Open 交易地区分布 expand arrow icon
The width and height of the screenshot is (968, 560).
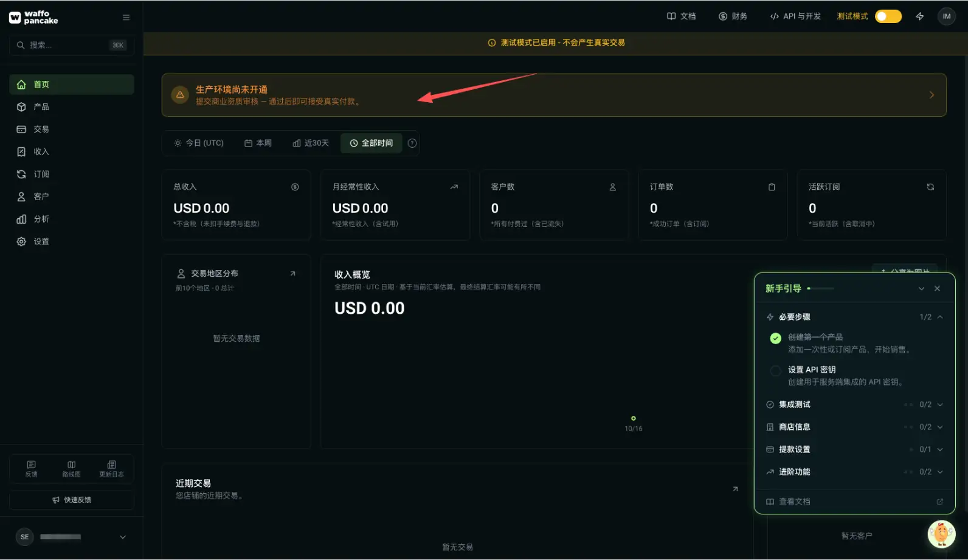[x=292, y=274]
